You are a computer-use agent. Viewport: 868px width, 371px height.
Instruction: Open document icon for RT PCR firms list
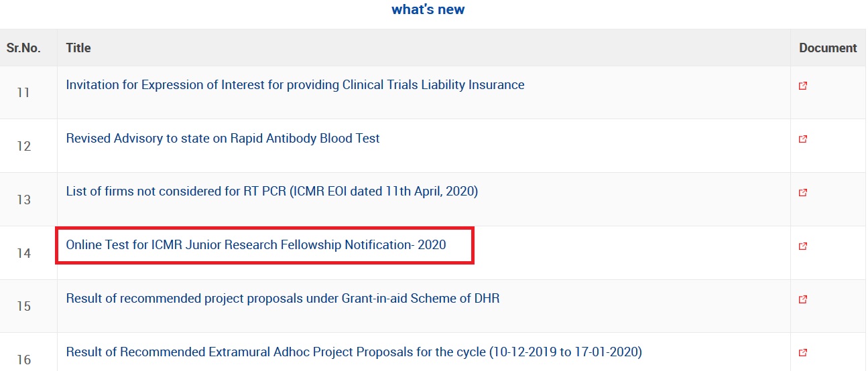[803, 193]
